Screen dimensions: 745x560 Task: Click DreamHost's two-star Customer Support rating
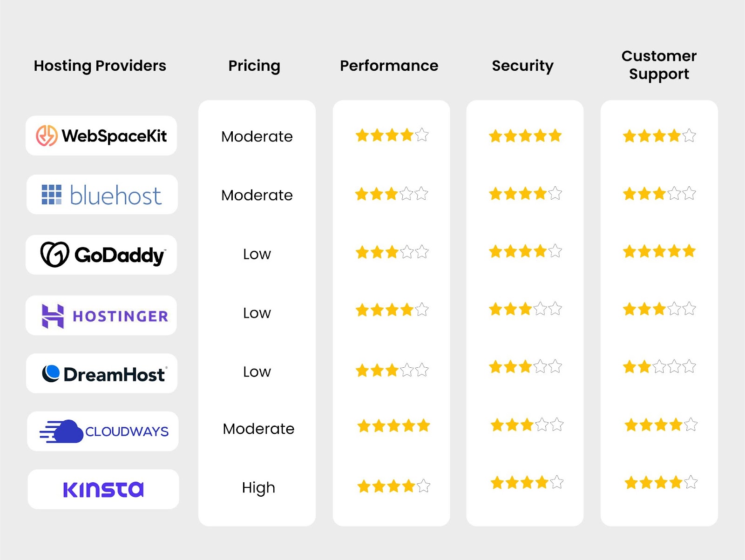(x=659, y=367)
